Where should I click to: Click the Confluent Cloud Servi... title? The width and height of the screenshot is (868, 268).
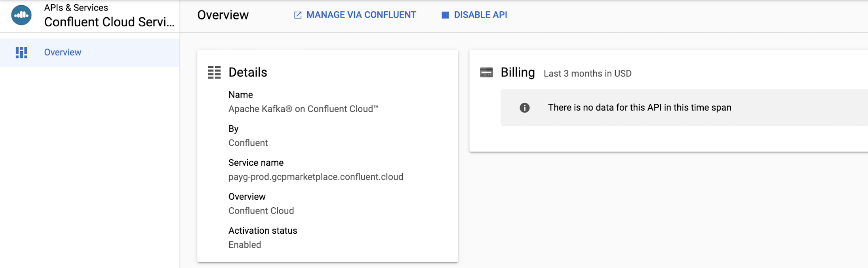point(109,22)
